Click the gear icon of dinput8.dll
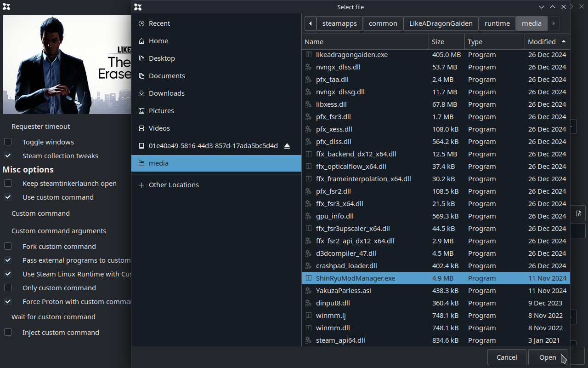Viewport: 588px width, 368px height. click(x=309, y=303)
